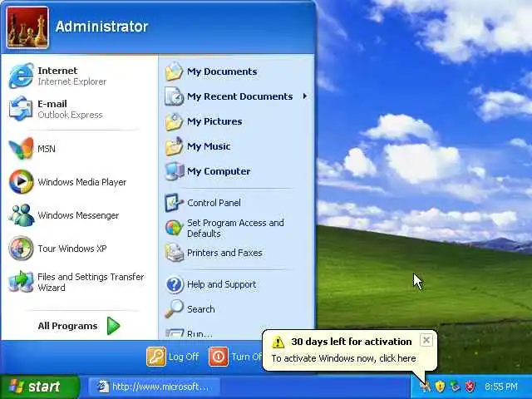532x399 pixels.
Task: Click the Windows activation keys tray icon
Action: (425, 386)
